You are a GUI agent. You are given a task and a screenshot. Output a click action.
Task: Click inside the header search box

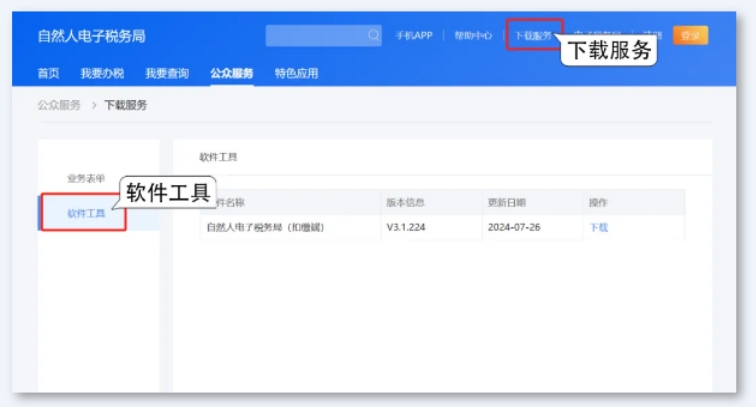click(x=315, y=35)
